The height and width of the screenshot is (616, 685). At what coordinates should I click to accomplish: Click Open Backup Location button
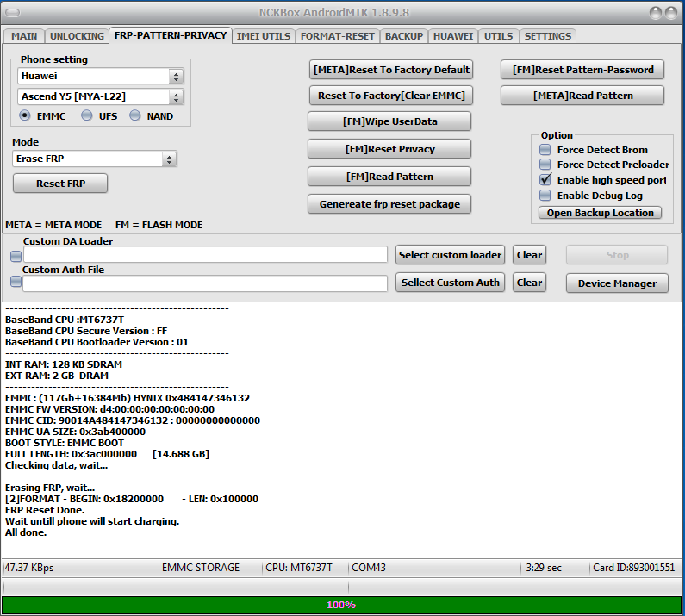point(601,213)
